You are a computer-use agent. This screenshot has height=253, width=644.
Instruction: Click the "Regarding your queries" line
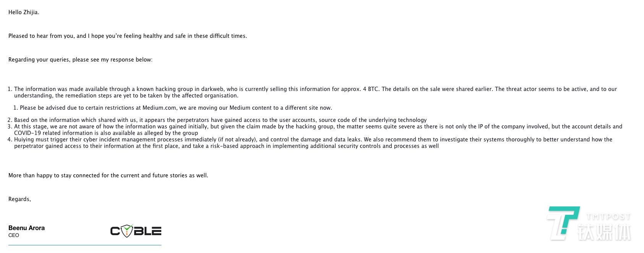click(80, 60)
